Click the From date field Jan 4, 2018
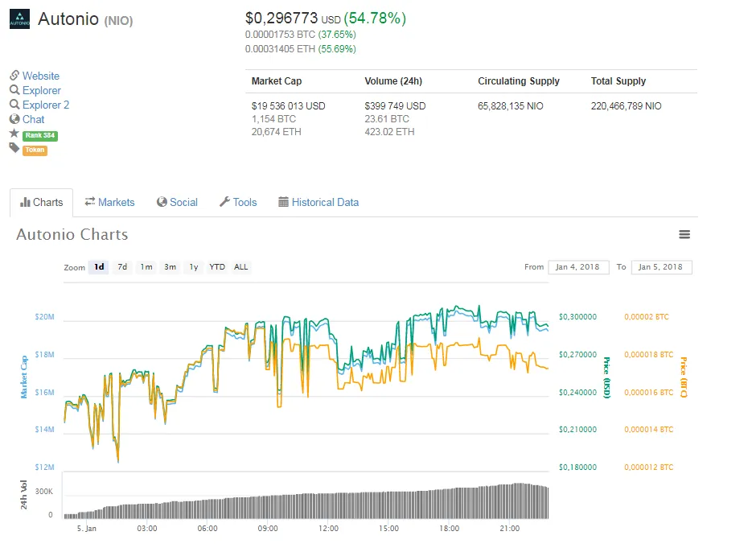 coord(578,267)
